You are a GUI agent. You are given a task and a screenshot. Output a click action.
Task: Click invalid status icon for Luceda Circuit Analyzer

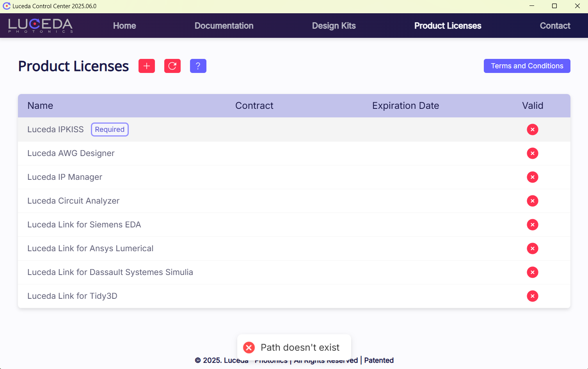pos(533,201)
